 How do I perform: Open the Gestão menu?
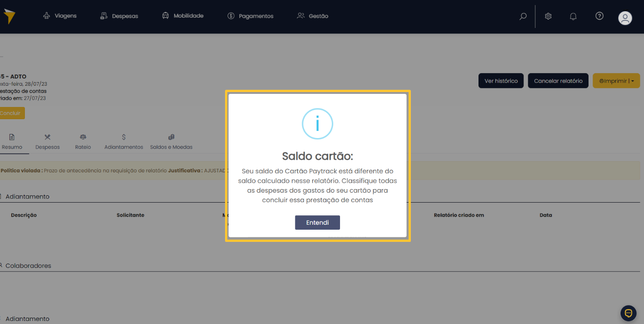(x=313, y=16)
